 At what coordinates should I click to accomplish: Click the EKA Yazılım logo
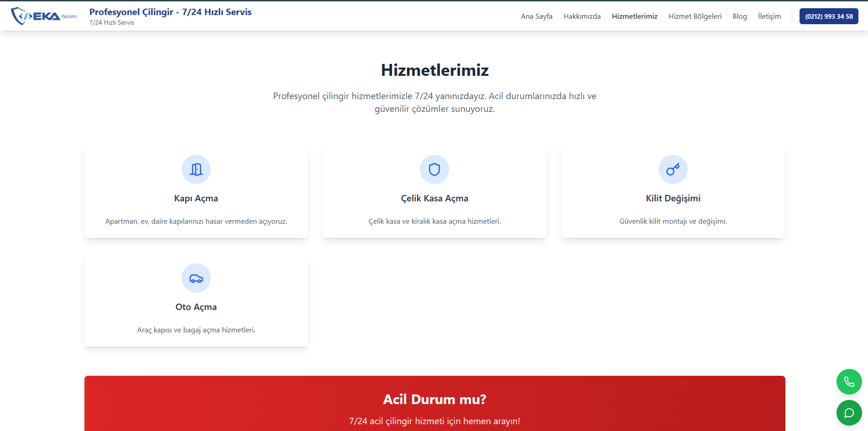click(x=44, y=16)
